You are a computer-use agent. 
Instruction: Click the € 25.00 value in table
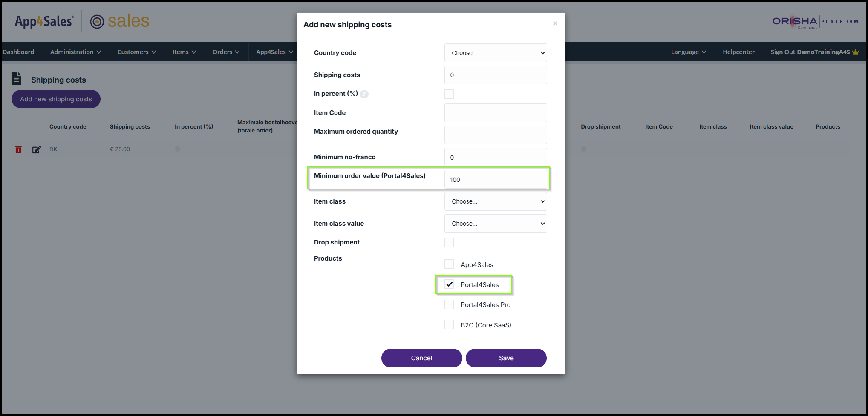[x=120, y=149]
